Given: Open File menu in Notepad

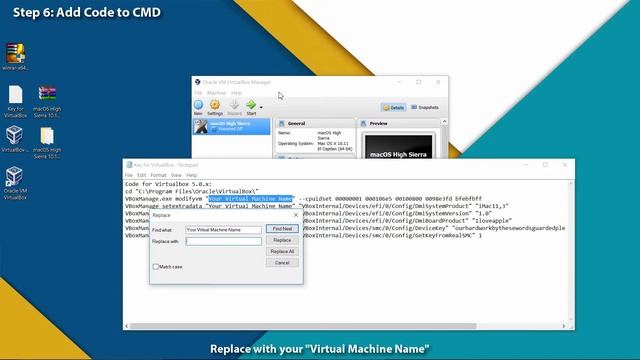Looking at the screenshot, I should tap(129, 175).
